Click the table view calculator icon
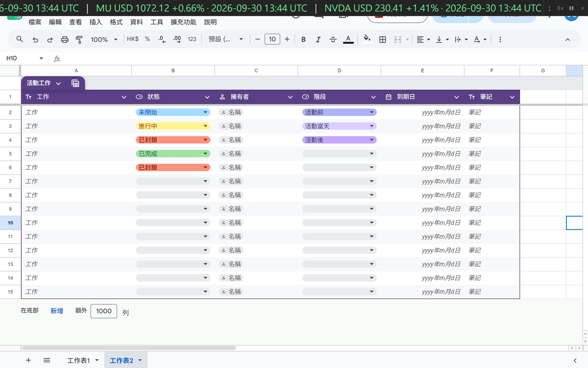Image resolution: width=588 pixels, height=368 pixels. [75, 83]
